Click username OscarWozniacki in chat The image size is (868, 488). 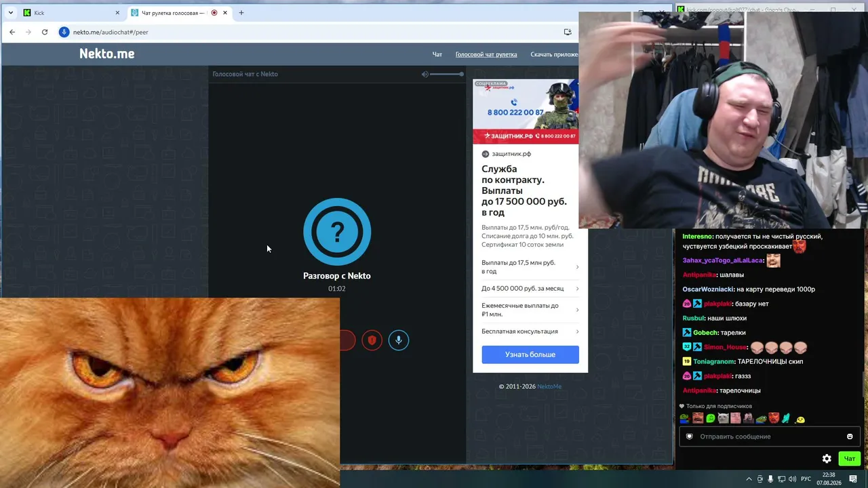(x=707, y=289)
